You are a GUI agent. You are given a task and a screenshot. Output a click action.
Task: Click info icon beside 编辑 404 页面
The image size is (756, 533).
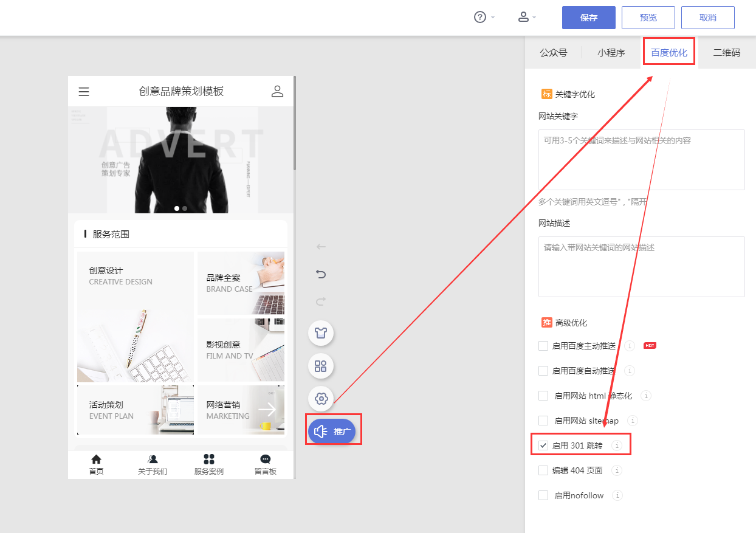coord(616,470)
